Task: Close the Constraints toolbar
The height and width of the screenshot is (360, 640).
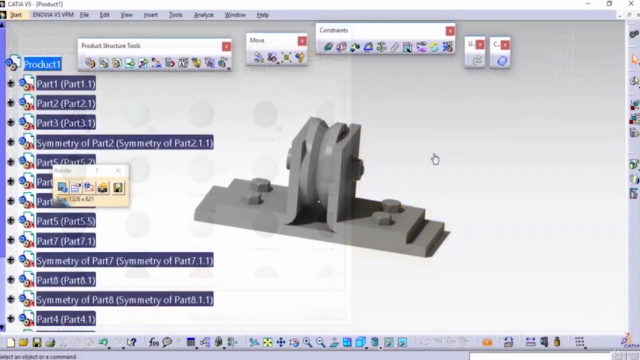Action: pos(450,31)
